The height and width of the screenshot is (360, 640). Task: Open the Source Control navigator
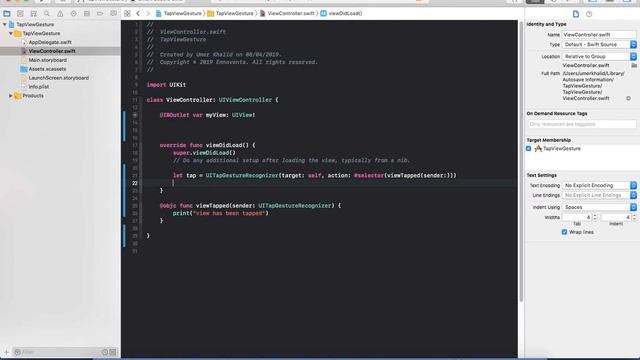pyautogui.click(x=20, y=13)
